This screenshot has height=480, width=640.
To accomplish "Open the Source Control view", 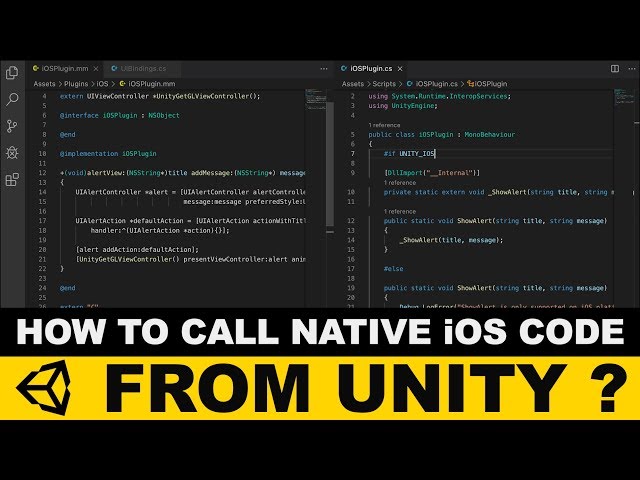I will (x=12, y=126).
